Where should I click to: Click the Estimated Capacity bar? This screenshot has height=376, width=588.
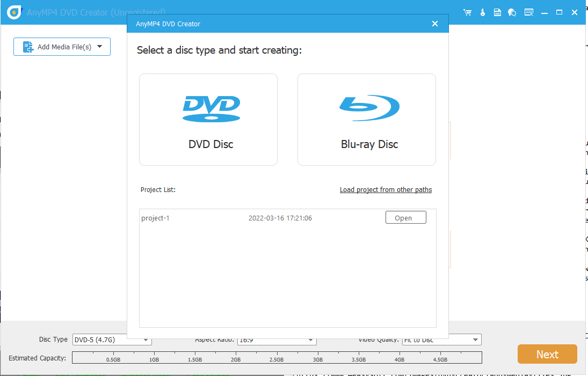click(277, 358)
